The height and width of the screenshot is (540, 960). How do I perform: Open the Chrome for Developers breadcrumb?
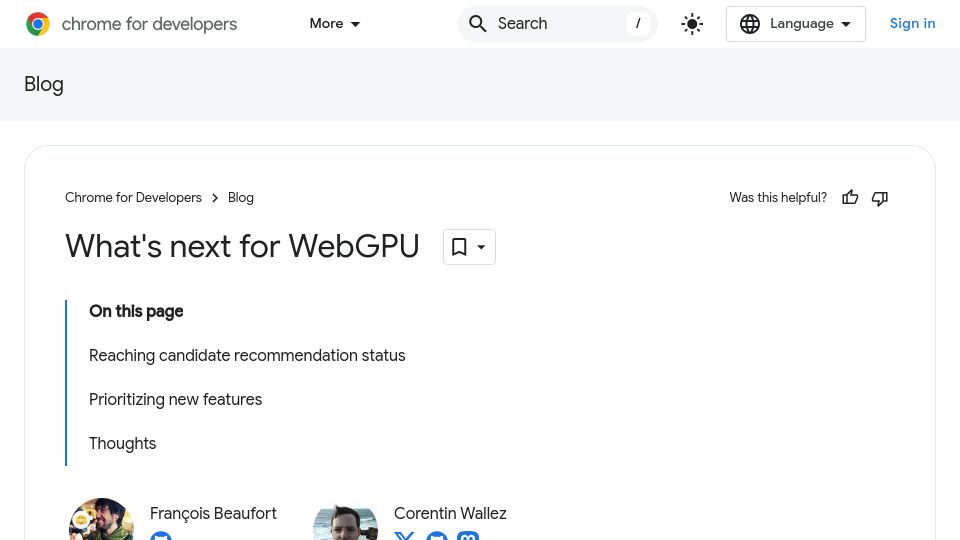pyautogui.click(x=133, y=198)
